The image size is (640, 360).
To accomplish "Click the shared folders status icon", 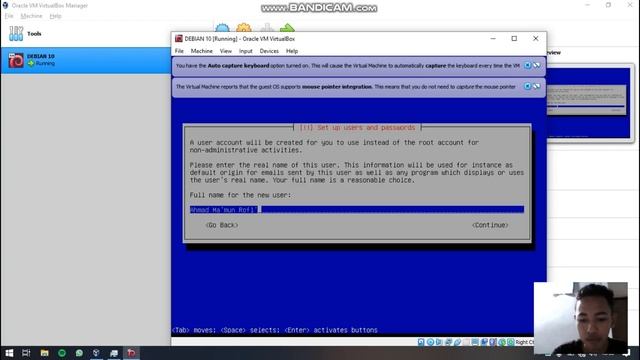I will (x=467, y=342).
